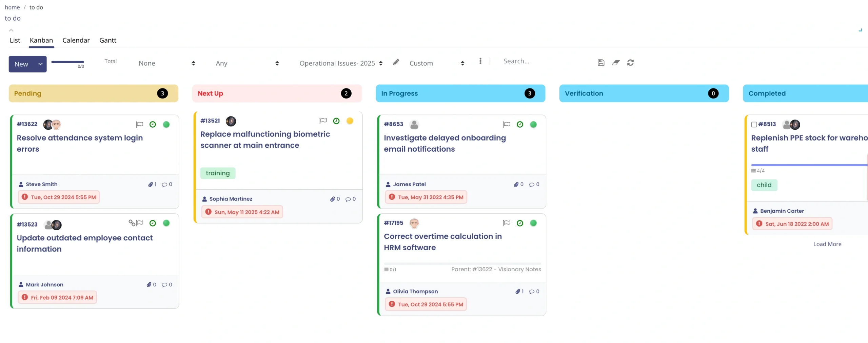Viewport: 868px width, 343px height.
Task: Switch to the Gantt tab
Action: (107, 40)
